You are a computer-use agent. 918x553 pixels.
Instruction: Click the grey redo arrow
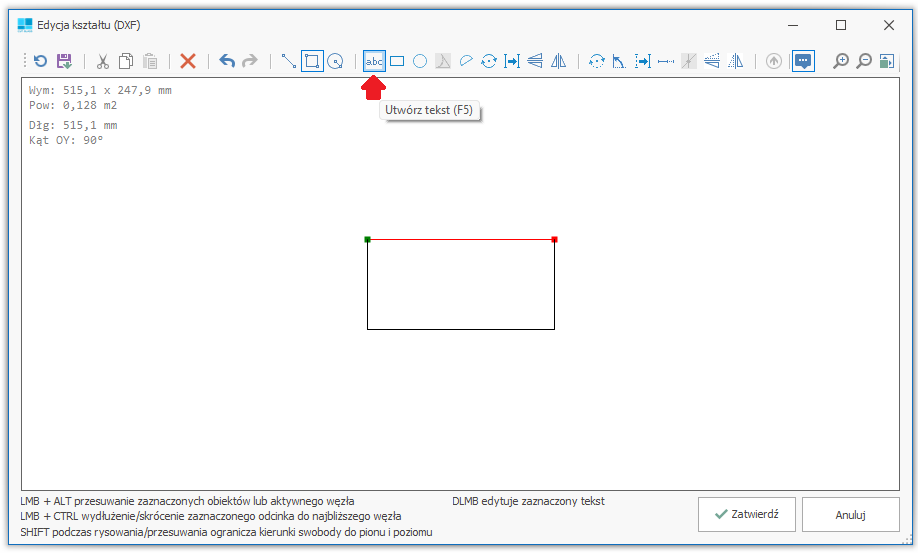click(x=250, y=61)
